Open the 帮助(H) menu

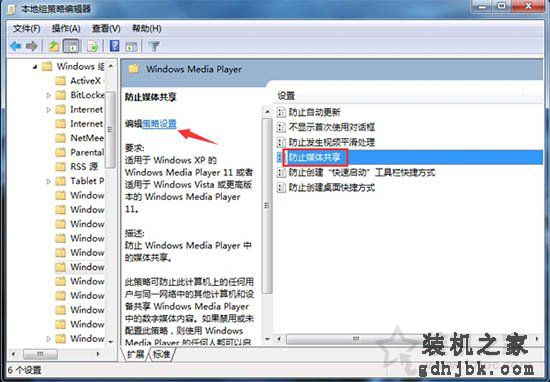tap(146, 28)
